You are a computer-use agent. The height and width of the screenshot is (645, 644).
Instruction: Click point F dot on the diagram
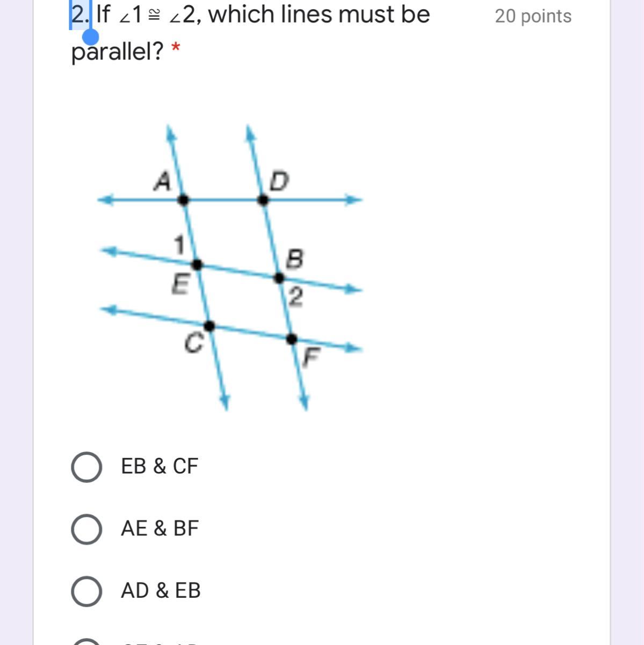tap(291, 339)
